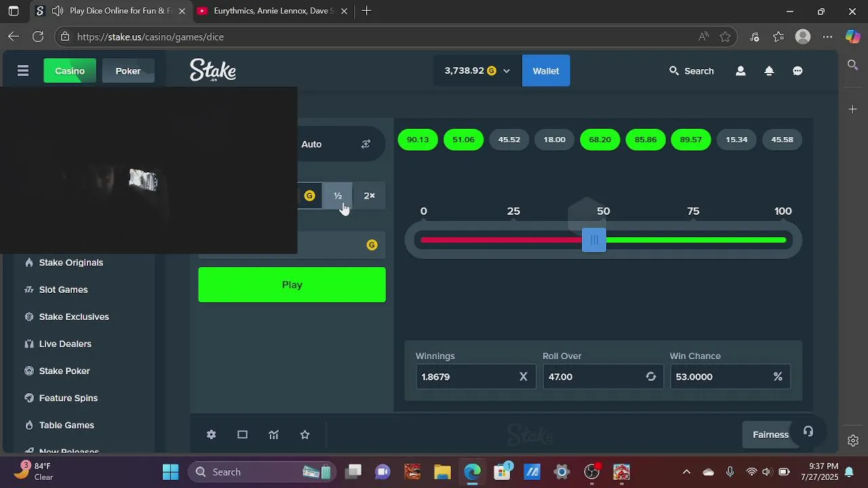Halve the bet with ½ button
Viewport: 868px width, 488px height.
[x=338, y=195]
